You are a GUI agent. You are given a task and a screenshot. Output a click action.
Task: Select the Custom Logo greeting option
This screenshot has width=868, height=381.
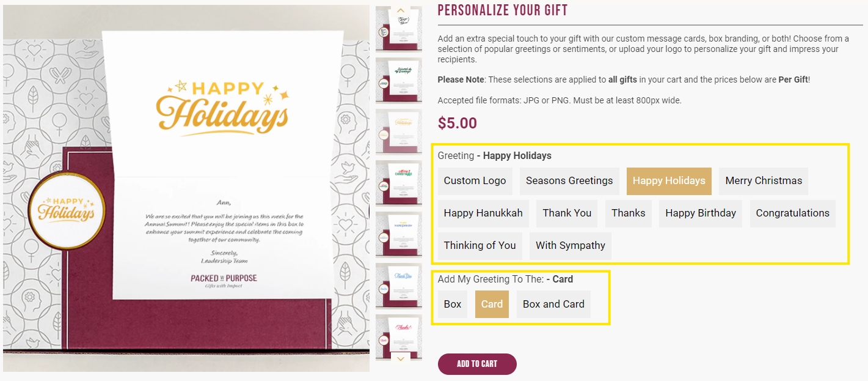point(475,181)
